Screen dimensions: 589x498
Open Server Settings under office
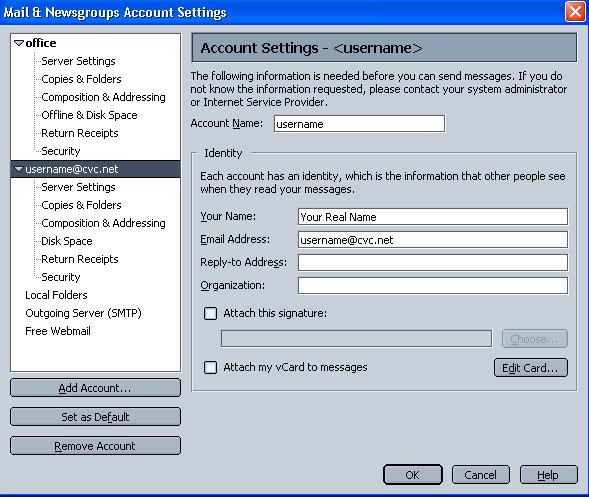[78, 61]
